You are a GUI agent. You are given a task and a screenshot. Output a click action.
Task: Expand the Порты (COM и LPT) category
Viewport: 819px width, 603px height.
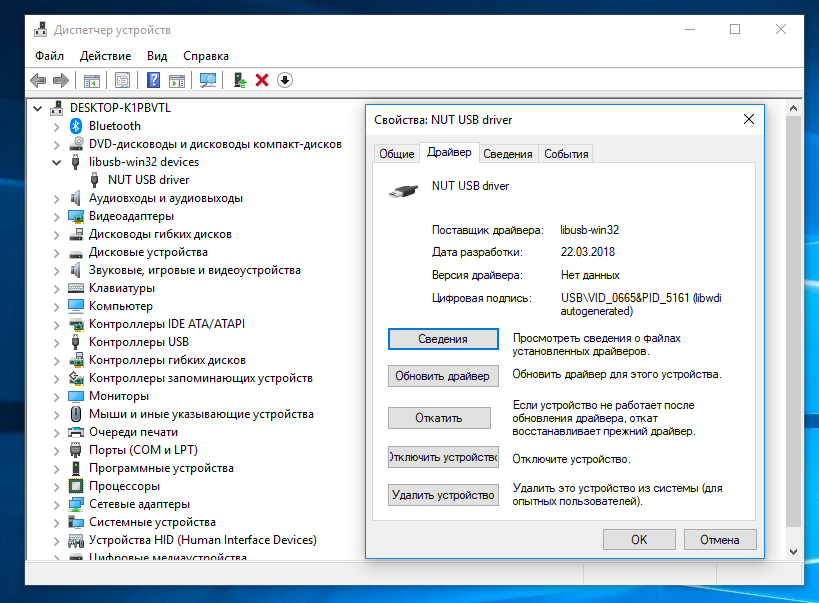coord(56,450)
